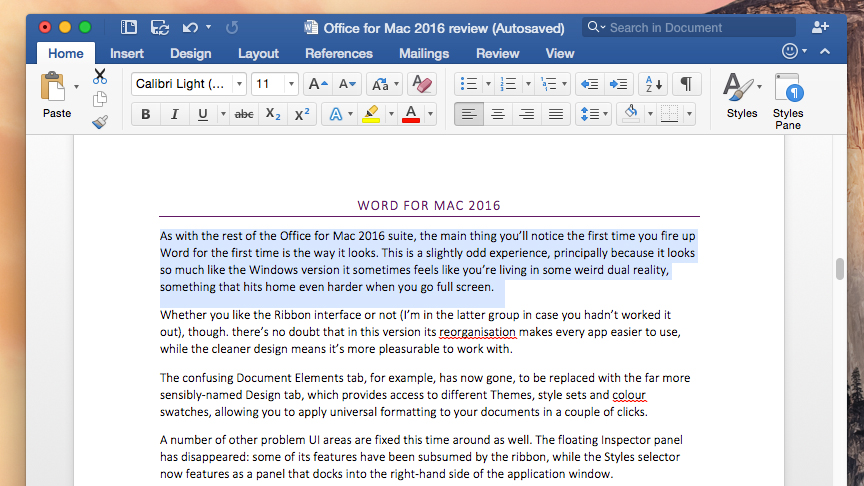This screenshot has height=486, width=864.
Task: Cut selection with the scissors icon
Action: click(100, 76)
